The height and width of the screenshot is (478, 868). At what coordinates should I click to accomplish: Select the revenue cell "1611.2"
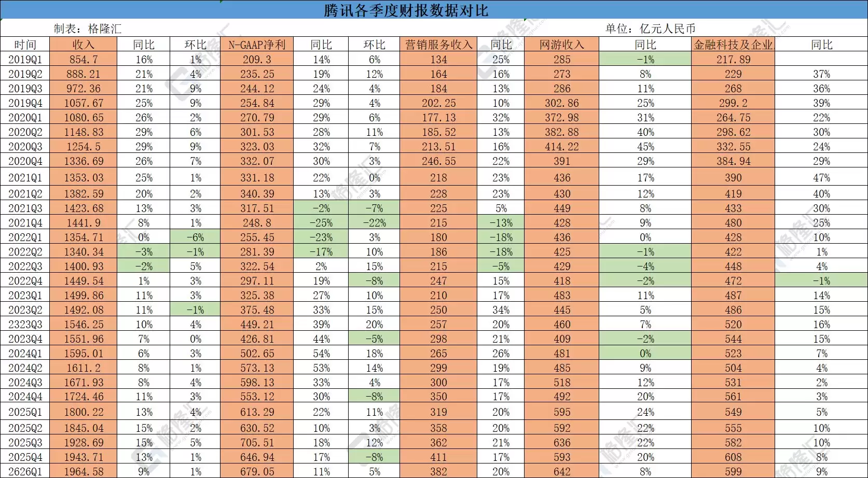[x=84, y=368]
